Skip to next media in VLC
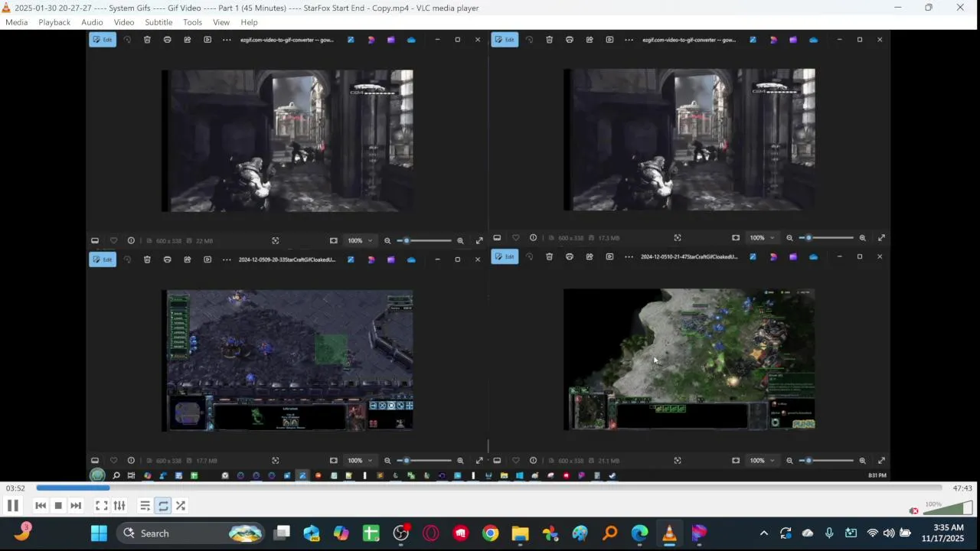Image resolution: width=980 pixels, height=551 pixels. [76, 506]
